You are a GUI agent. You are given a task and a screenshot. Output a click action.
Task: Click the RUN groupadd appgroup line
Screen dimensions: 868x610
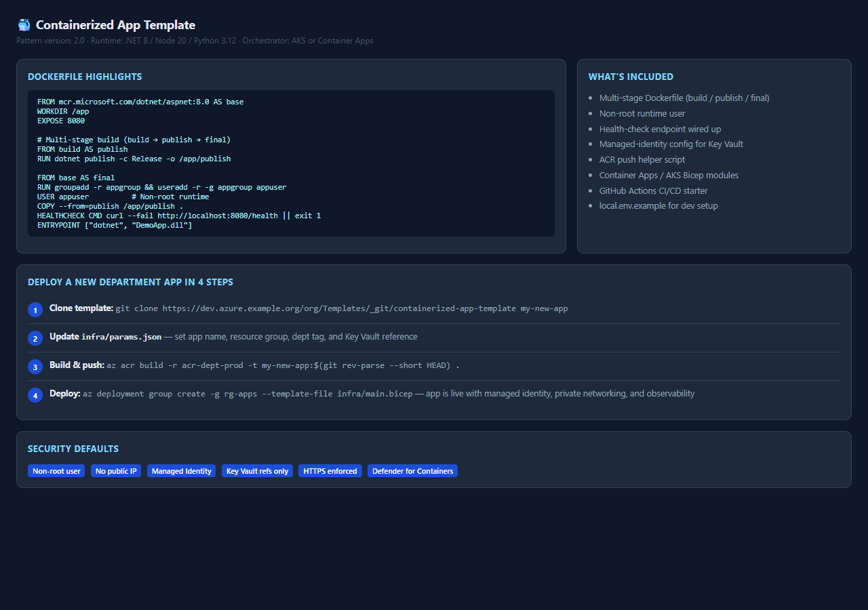162,187
